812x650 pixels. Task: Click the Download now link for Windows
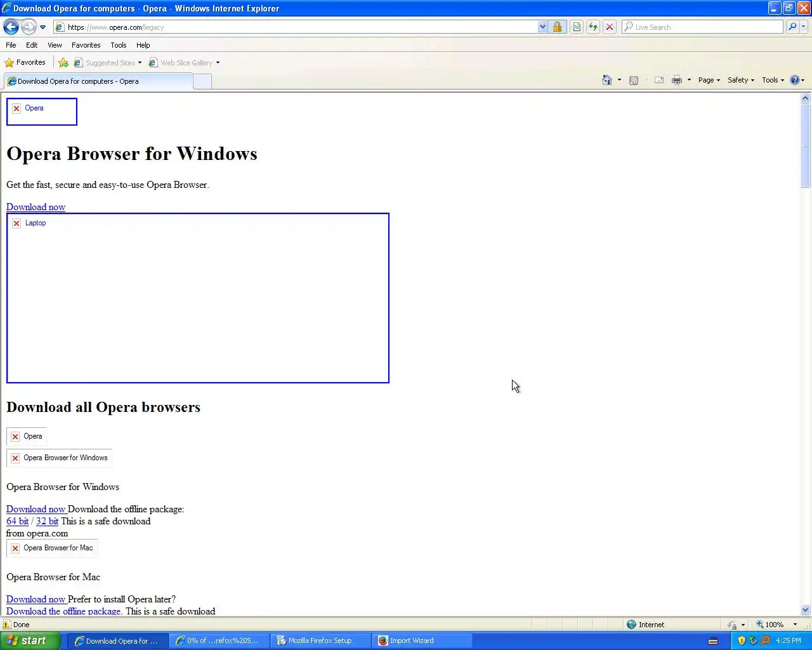coord(36,509)
